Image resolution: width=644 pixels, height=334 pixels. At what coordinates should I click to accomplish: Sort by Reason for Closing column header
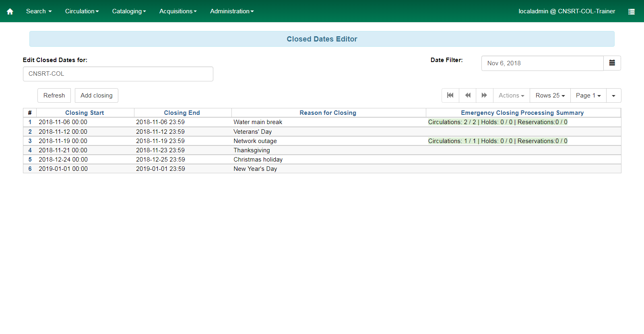328,113
